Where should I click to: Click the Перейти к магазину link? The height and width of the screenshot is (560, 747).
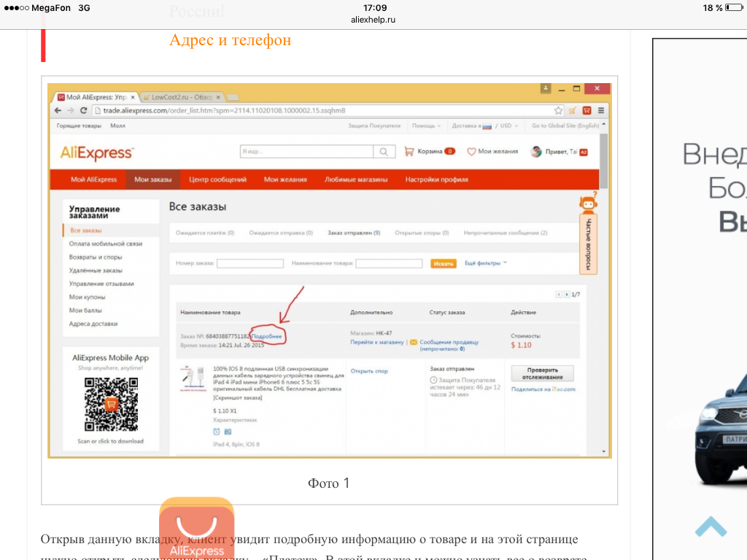tap(377, 342)
